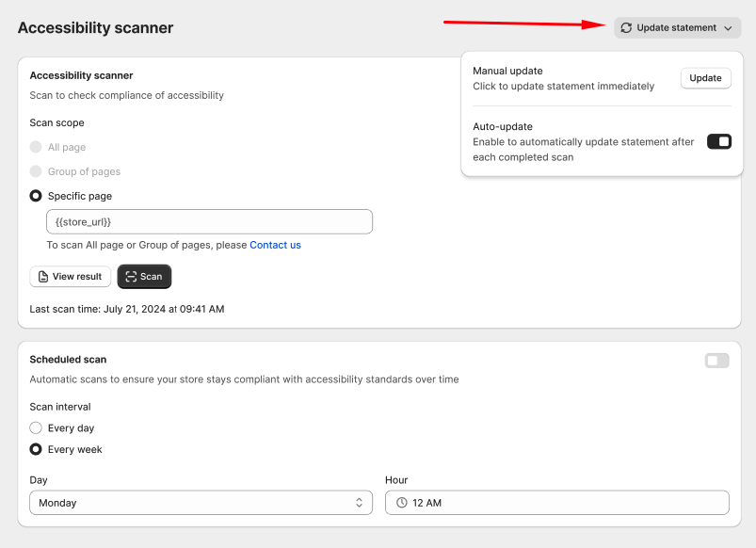Select the All page scan scope

point(36,147)
